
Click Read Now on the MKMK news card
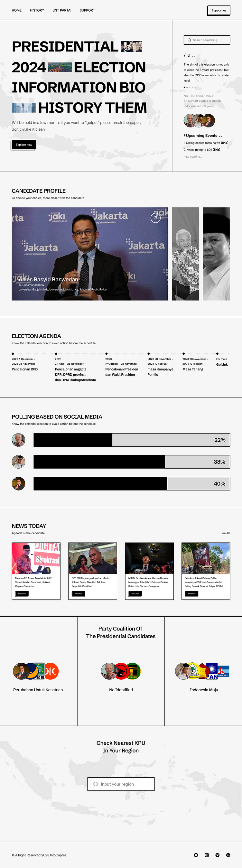135,594
